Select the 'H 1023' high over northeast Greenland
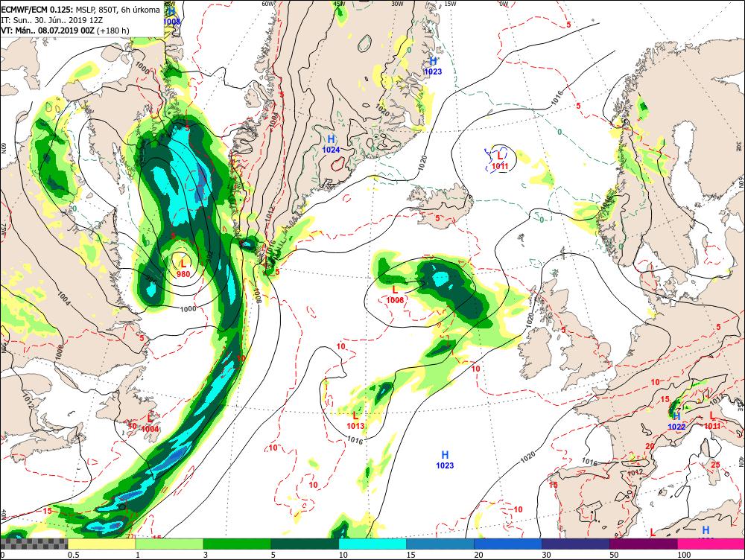The height and width of the screenshot is (560, 745). point(433,66)
